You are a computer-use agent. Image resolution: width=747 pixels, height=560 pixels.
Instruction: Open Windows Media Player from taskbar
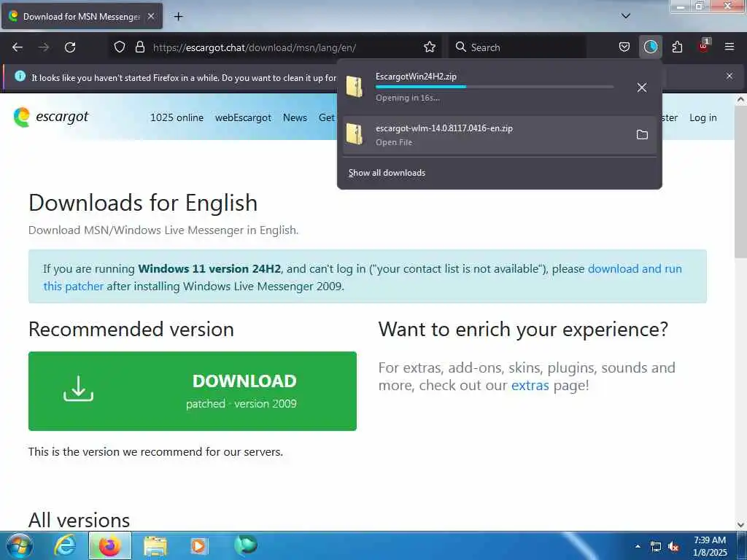(x=198, y=545)
